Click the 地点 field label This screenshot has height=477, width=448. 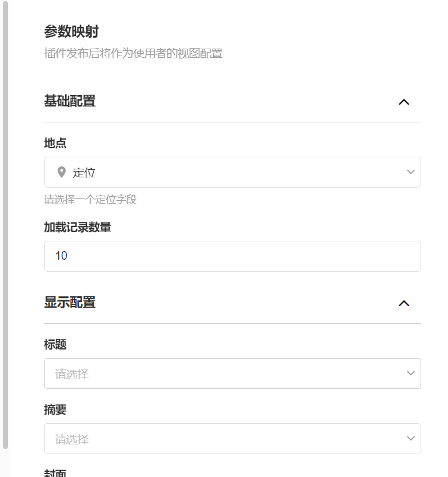pos(55,143)
